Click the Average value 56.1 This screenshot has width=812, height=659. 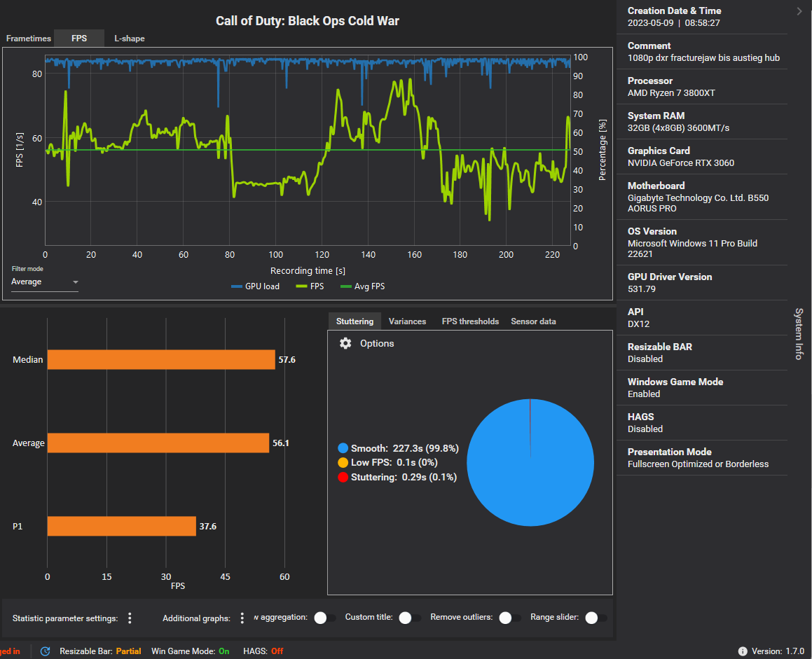[281, 443]
